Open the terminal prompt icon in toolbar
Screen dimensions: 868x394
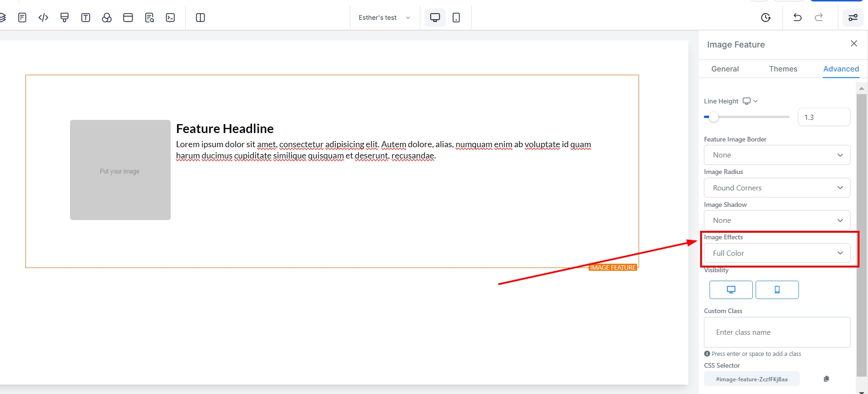170,18
